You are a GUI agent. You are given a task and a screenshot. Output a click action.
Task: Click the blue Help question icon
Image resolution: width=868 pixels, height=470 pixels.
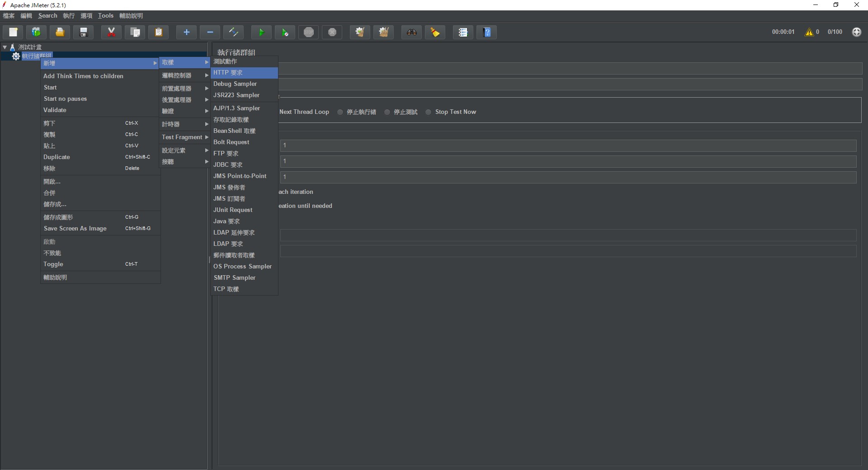click(487, 32)
